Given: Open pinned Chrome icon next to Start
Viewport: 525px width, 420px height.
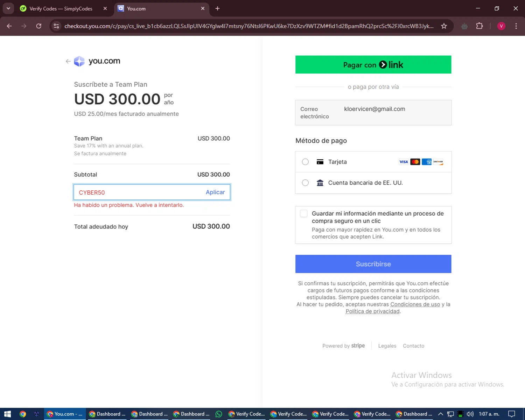Looking at the screenshot, I should (23, 414).
